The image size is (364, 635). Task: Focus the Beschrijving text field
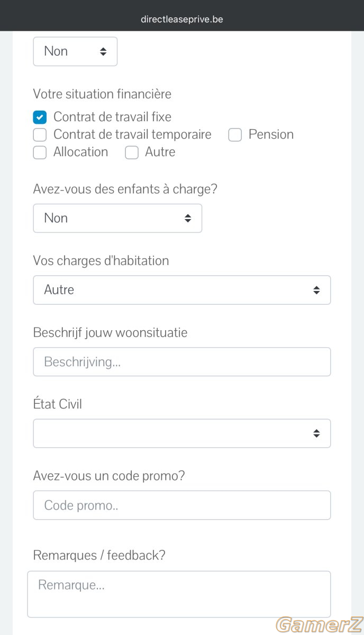point(182,362)
